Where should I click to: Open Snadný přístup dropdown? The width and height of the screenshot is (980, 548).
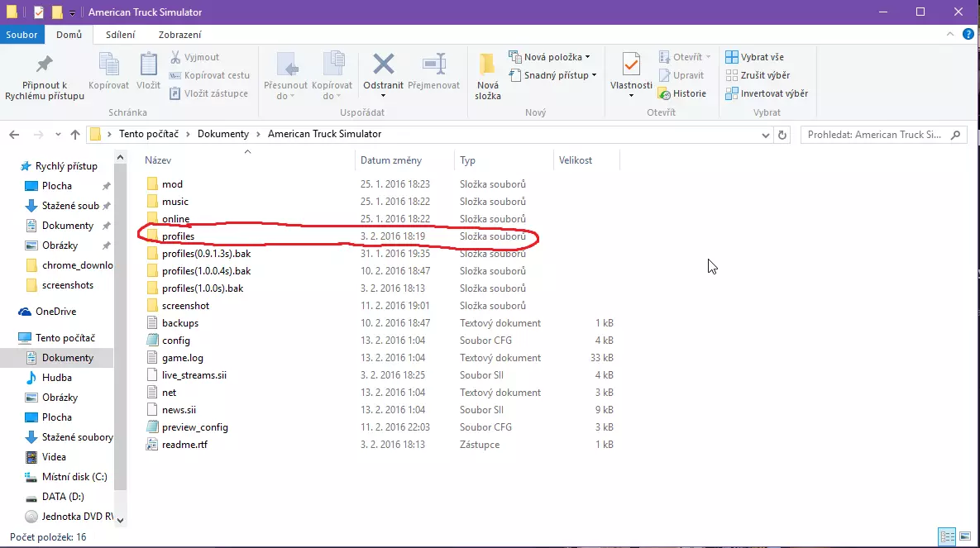pos(552,75)
